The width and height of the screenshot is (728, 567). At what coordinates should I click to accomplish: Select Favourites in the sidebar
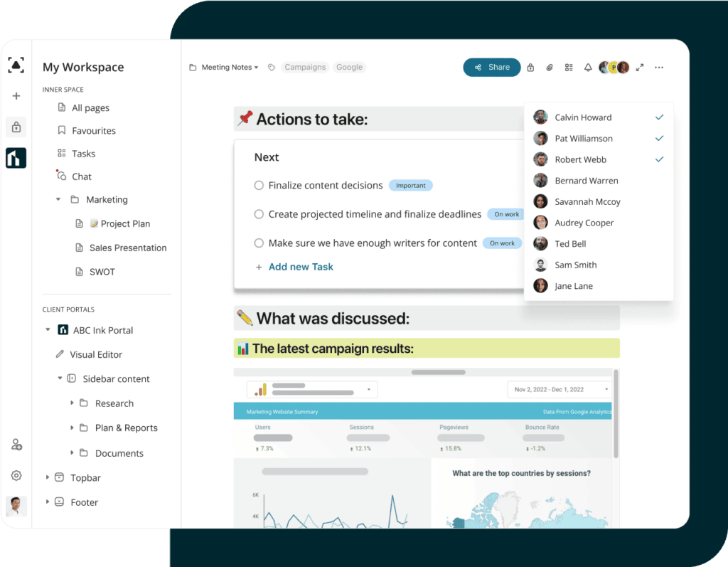click(x=93, y=131)
